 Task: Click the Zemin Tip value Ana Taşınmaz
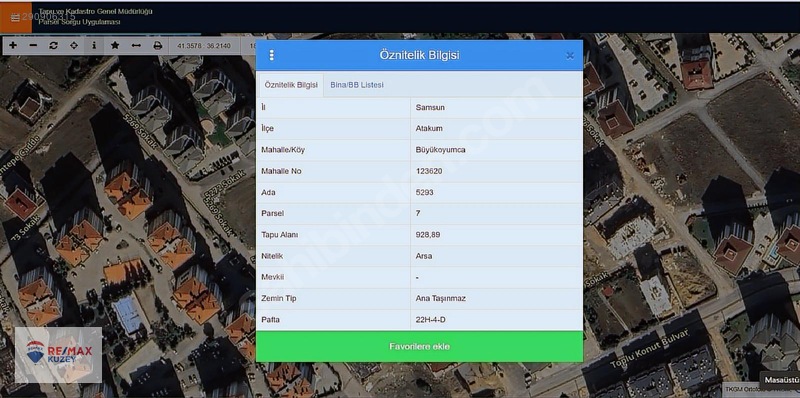coord(496,298)
